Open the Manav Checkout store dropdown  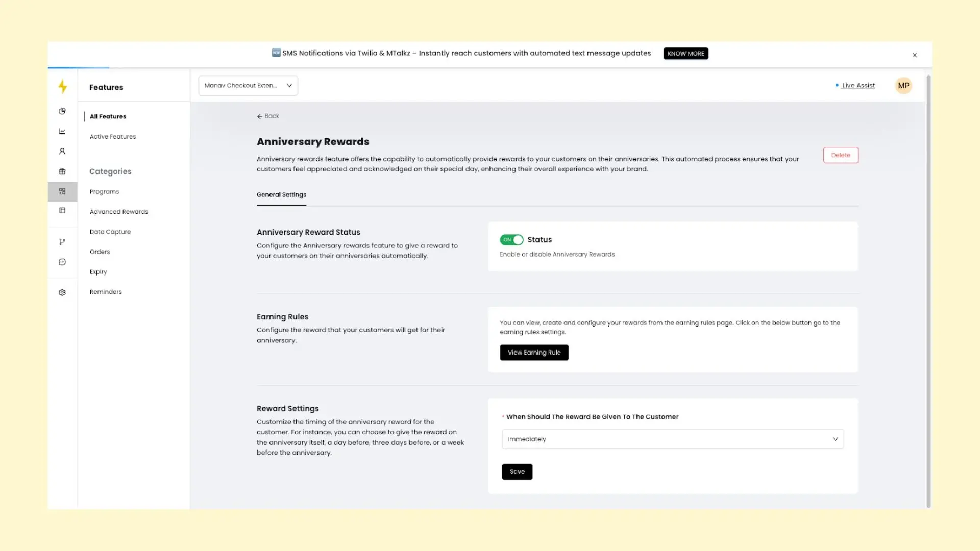tap(248, 86)
